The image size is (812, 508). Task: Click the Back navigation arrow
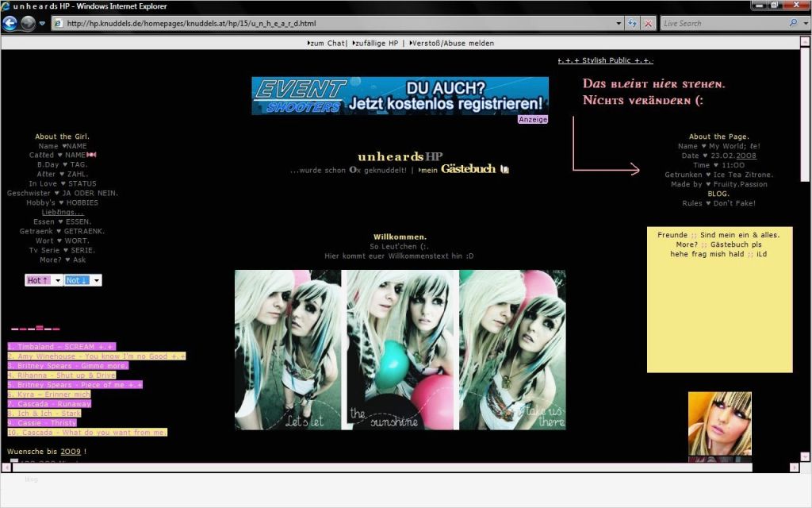click(11, 22)
